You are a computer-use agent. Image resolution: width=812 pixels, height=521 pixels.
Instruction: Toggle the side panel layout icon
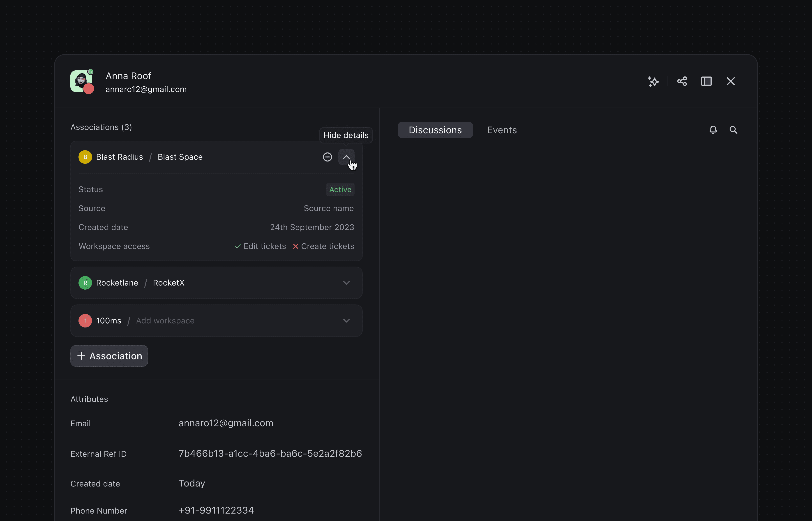coord(706,82)
